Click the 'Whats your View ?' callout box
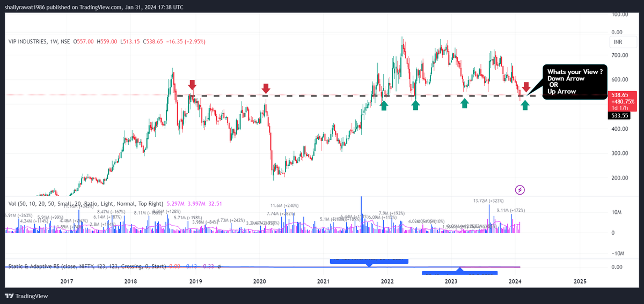The height and width of the screenshot is (304, 644). coord(574,81)
